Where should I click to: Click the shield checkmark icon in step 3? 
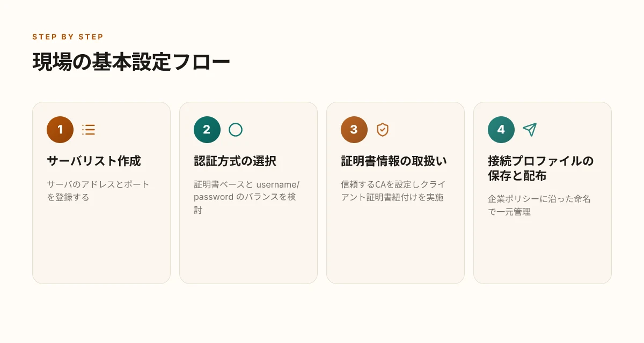pos(383,130)
